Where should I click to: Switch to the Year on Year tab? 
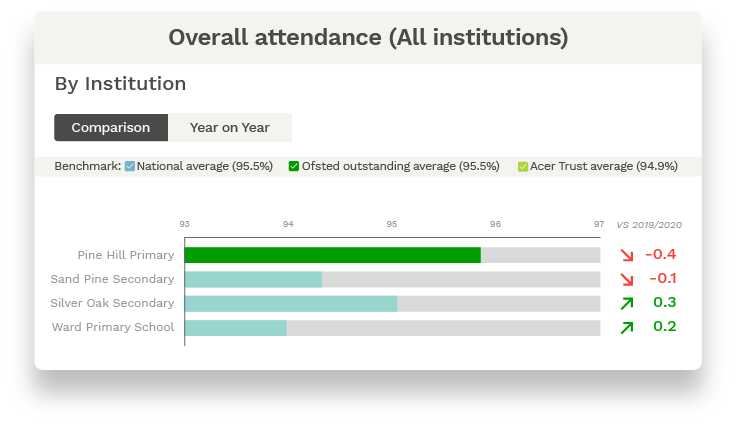point(230,127)
